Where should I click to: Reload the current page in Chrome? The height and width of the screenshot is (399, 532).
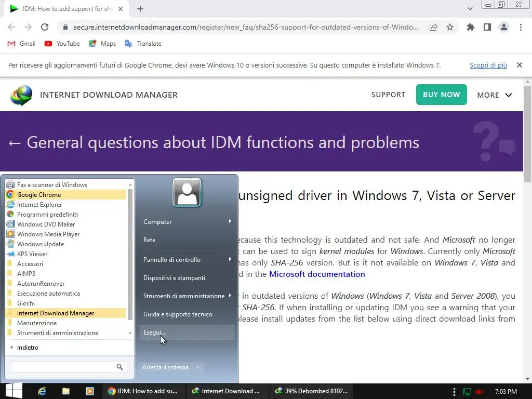click(x=45, y=27)
